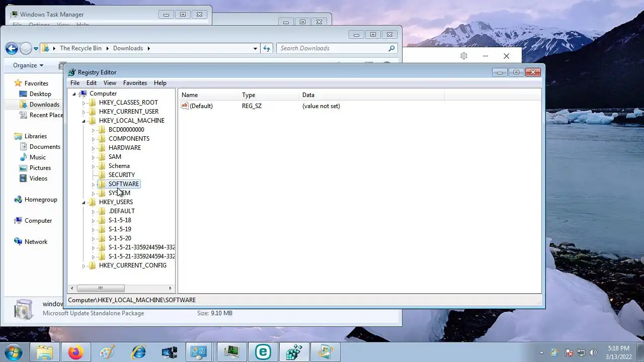Select the COMPONENTS key
The height and width of the screenshot is (362, 644).
pyautogui.click(x=129, y=139)
